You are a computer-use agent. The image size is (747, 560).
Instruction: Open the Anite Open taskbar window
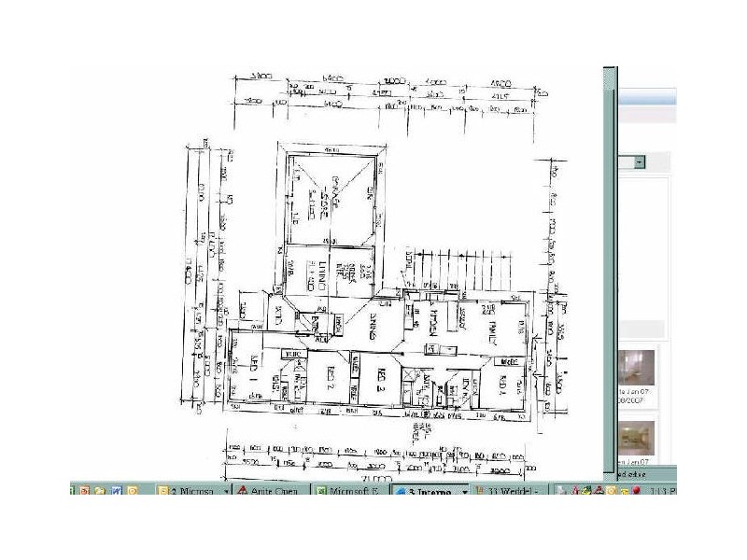(x=268, y=490)
